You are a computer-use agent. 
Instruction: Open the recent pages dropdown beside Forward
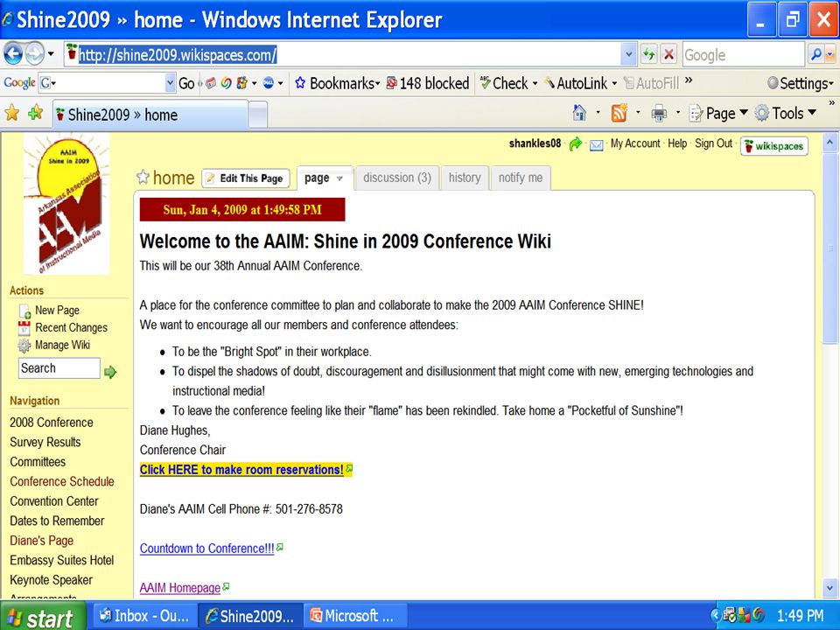(51, 54)
